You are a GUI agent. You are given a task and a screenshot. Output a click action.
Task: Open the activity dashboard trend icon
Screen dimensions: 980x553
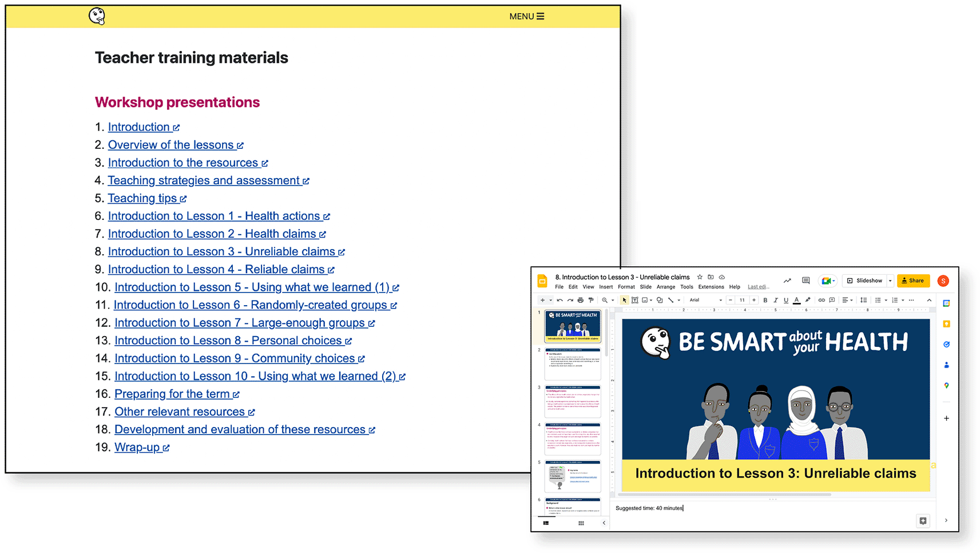point(787,281)
